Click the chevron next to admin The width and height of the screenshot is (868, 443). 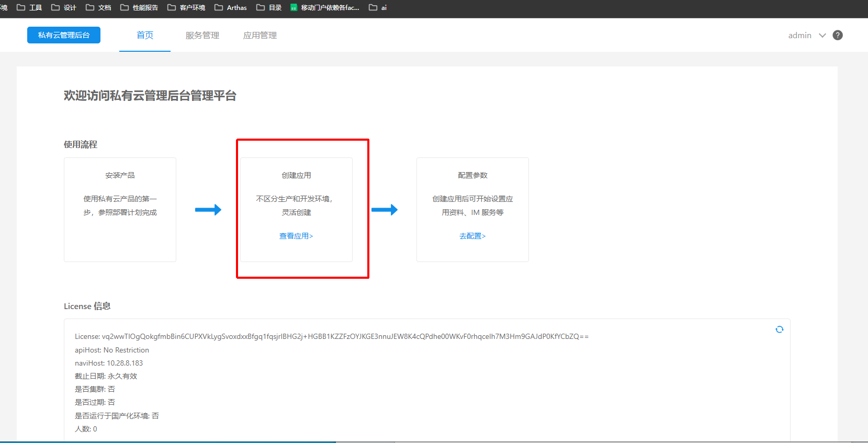pos(822,35)
